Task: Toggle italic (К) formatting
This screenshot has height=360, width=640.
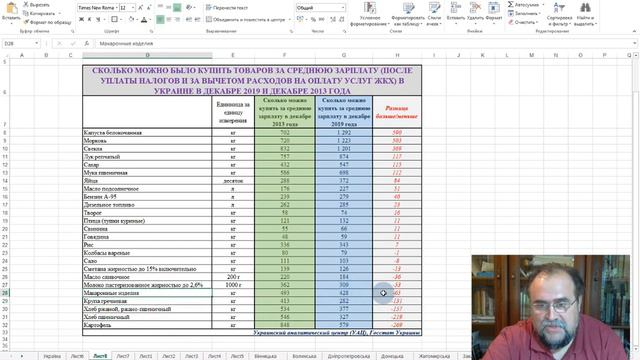Action: point(90,19)
